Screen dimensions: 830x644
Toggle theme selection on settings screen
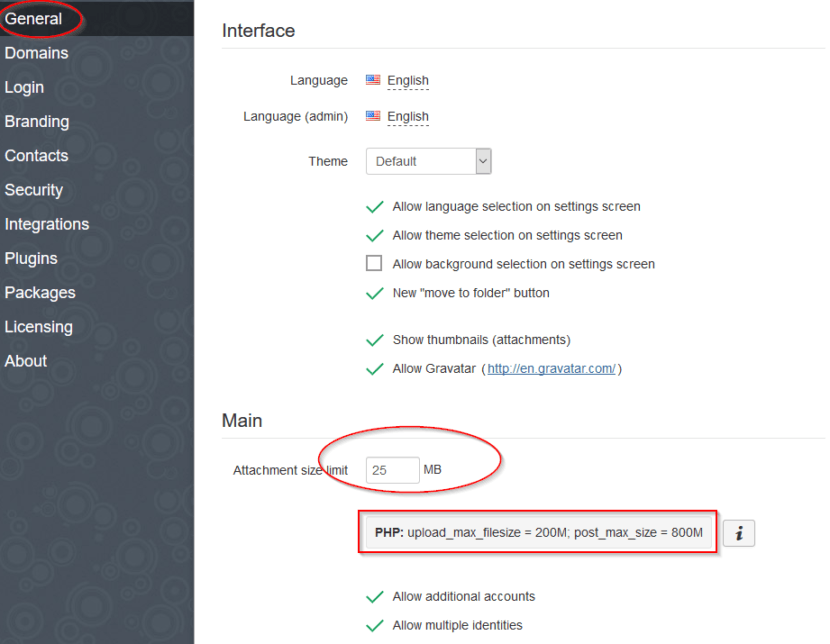point(374,235)
